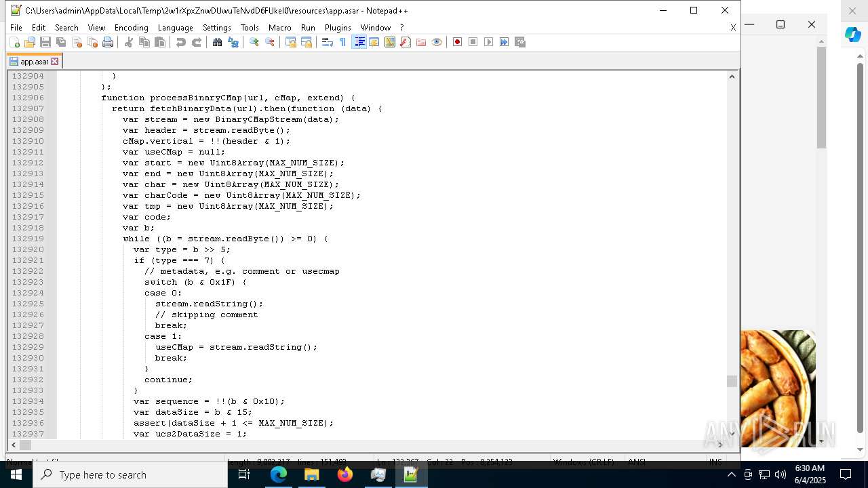
Task: Open the Tools menu
Action: pos(250,28)
